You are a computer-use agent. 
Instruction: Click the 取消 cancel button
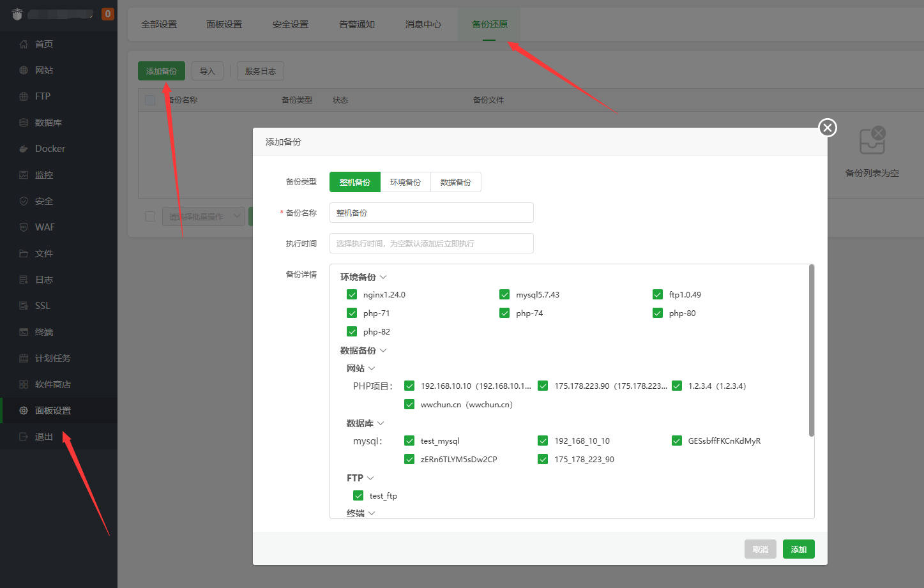[761, 549]
